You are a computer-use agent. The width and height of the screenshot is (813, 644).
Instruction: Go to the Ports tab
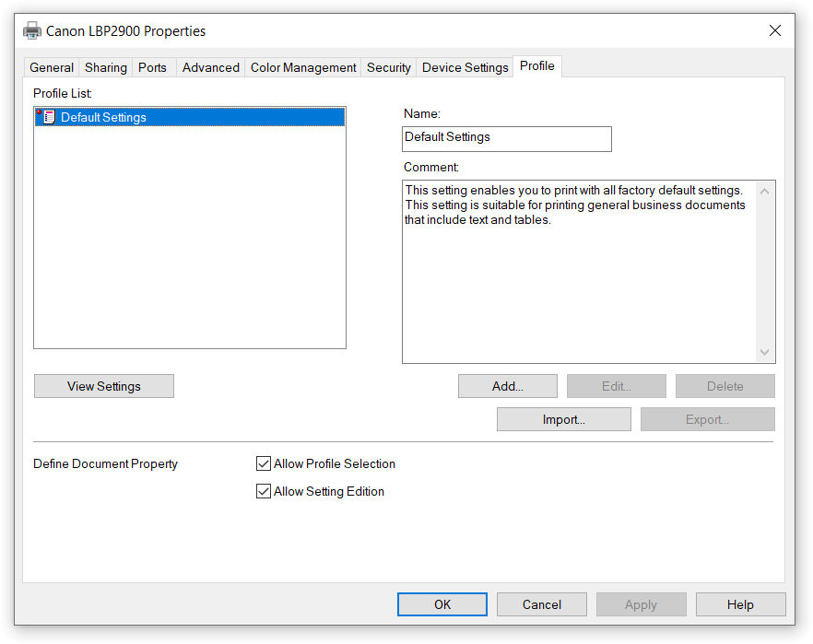coord(153,67)
